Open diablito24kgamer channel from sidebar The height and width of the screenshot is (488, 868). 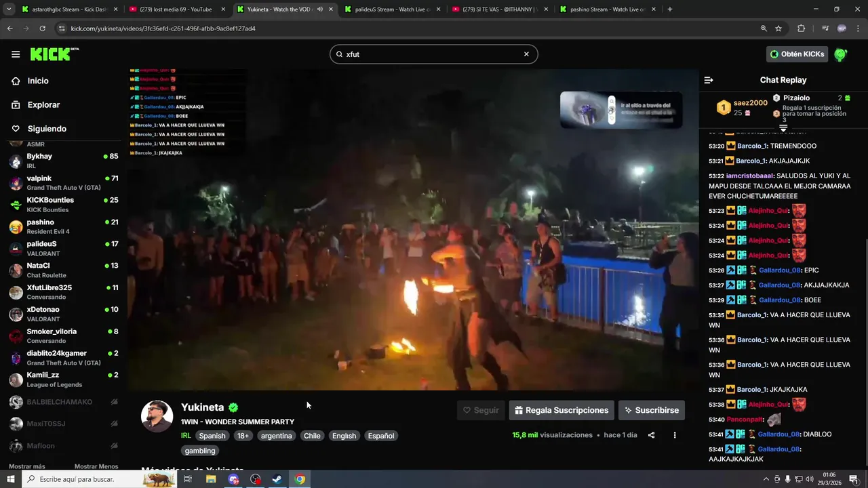(63, 358)
